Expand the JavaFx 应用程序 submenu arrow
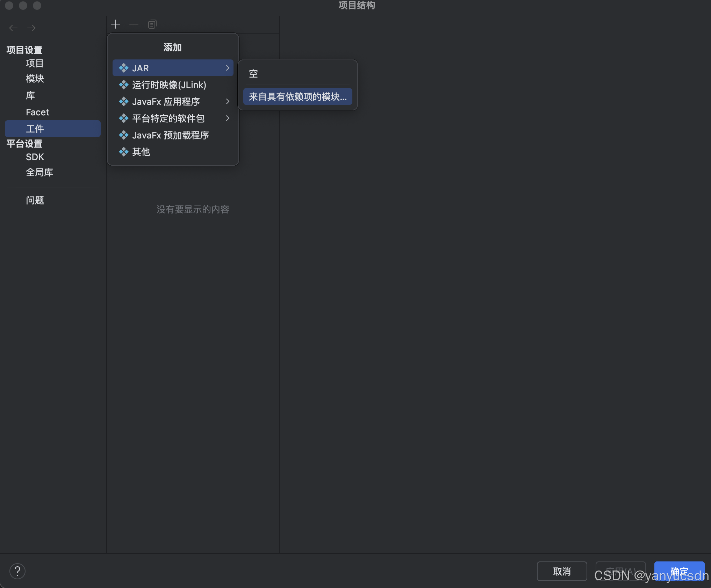 (228, 102)
